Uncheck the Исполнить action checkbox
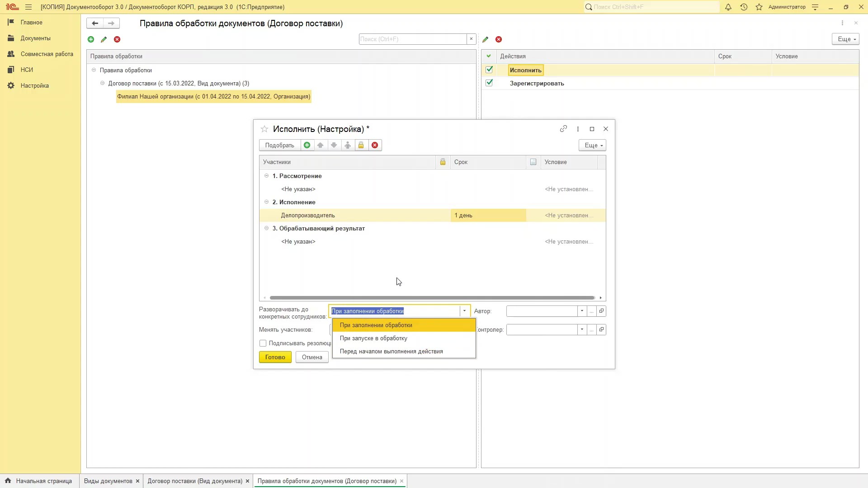Viewport: 868px width, 488px height. [489, 70]
